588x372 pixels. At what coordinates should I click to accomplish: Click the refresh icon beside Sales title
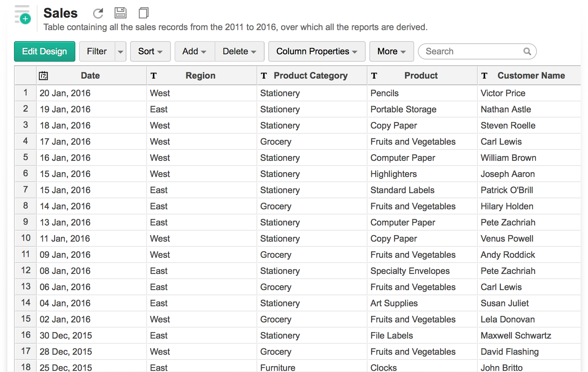click(x=98, y=14)
